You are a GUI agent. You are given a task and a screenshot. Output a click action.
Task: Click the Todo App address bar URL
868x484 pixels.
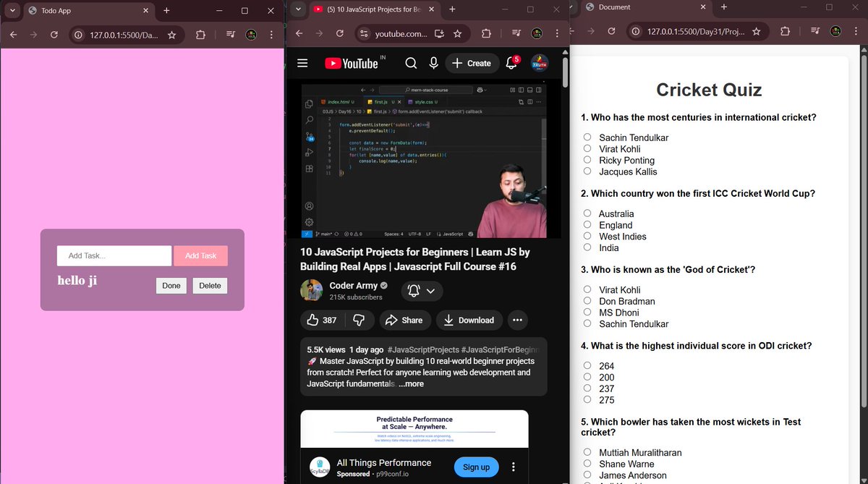point(123,35)
